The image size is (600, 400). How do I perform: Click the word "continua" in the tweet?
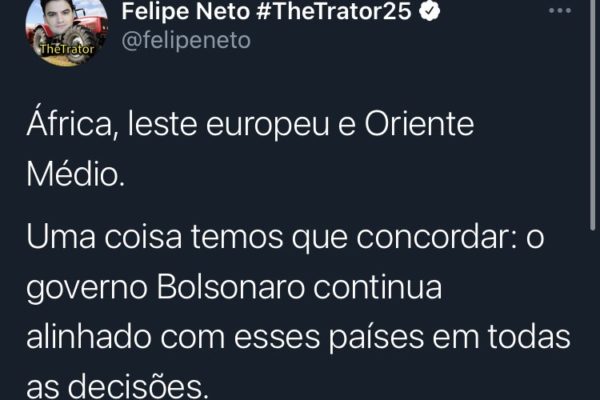tap(377, 287)
